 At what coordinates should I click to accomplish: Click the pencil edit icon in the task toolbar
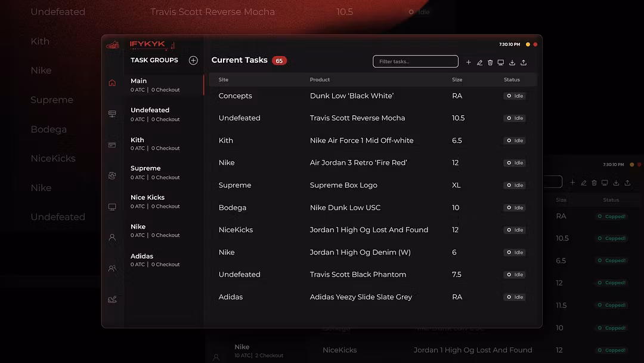[x=479, y=62]
